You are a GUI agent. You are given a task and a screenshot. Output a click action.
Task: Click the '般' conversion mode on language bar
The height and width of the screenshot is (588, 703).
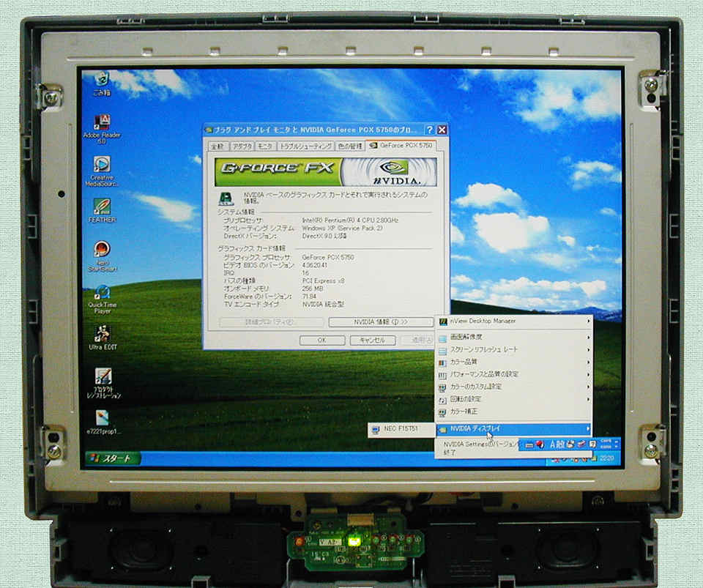pyautogui.click(x=562, y=444)
